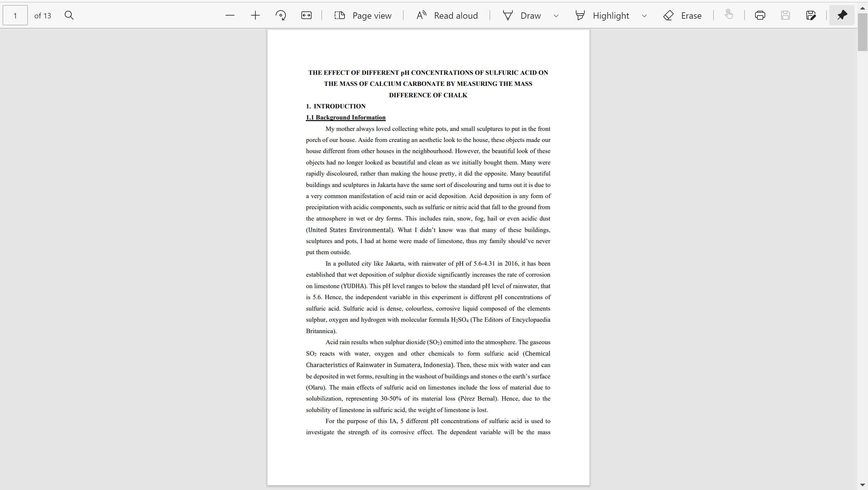The width and height of the screenshot is (868, 490).
Task: Activate the Highlight tool
Action: click(602, 16)
